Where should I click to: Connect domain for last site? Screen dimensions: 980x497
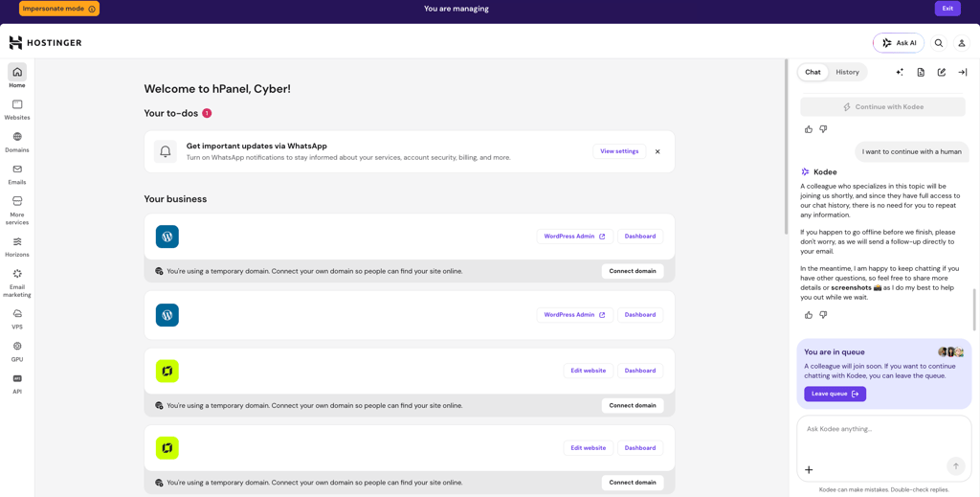click(x=633, y=483)
